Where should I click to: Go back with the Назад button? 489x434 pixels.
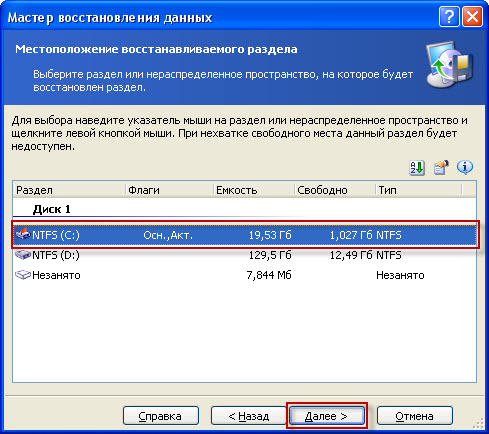(x=249, y=416)
